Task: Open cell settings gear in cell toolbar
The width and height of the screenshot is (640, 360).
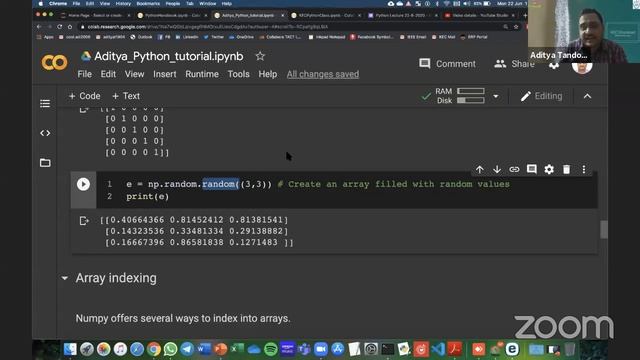Action: pyautogui.click(x=549, y=169)
